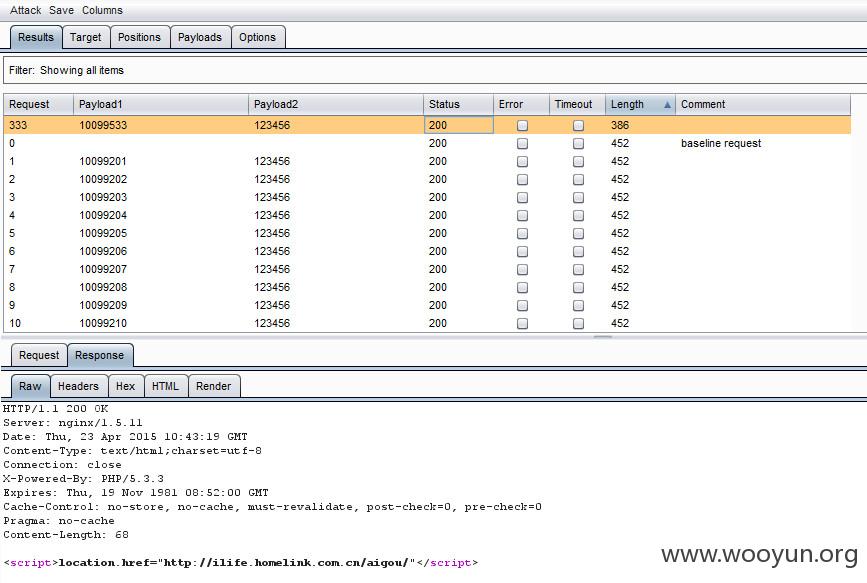Show the Raw response view
Viewport: 867px width, 583px height.
coord(30,386)
